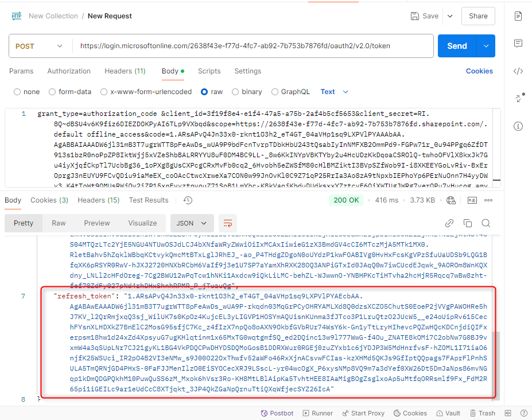The image size is (532, 420).
Task: Open the Text raw format dropdown
Action: tap(334, 92)
